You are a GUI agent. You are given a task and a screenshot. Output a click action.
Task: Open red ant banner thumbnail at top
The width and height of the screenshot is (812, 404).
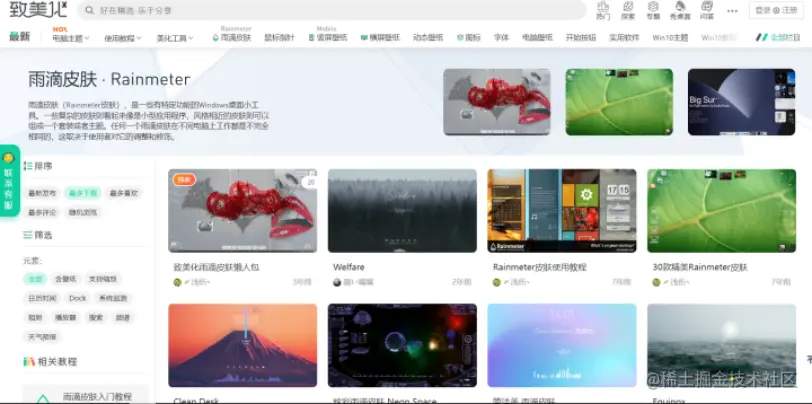click(x=497, y=102)
